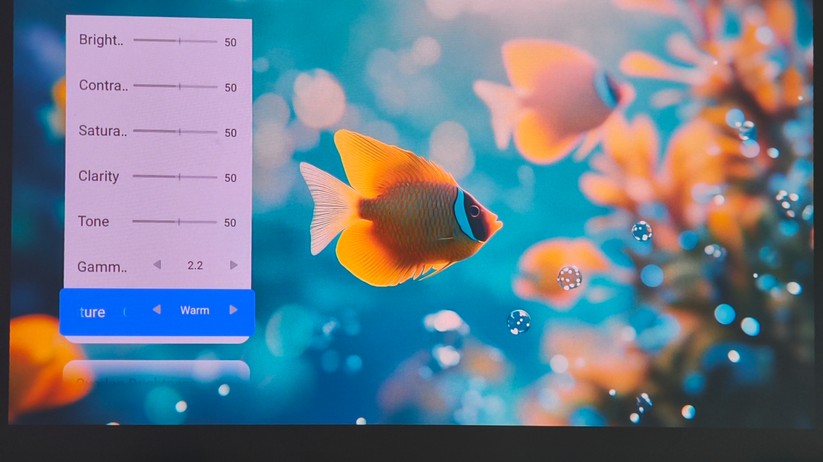Image resolution: width=823 pixels, height=462 pixels.
Task: Select the Saturation row label
Action: pos(103,131)
